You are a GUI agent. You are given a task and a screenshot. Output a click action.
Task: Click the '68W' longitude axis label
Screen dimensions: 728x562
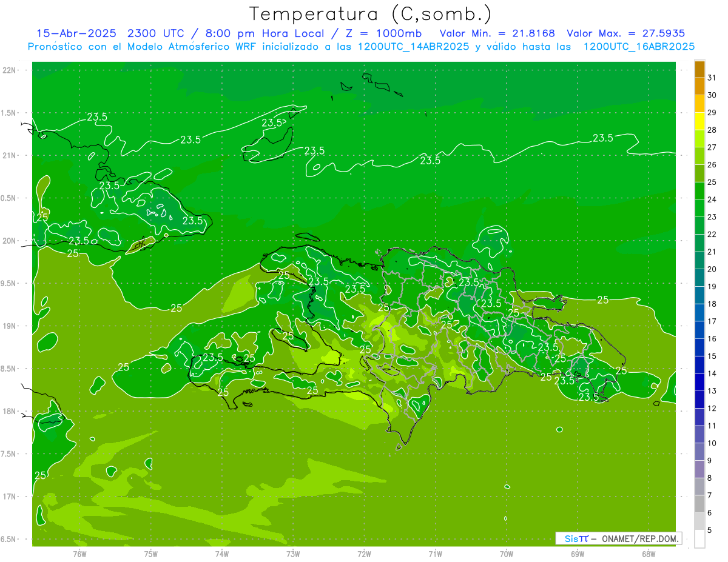649,554
